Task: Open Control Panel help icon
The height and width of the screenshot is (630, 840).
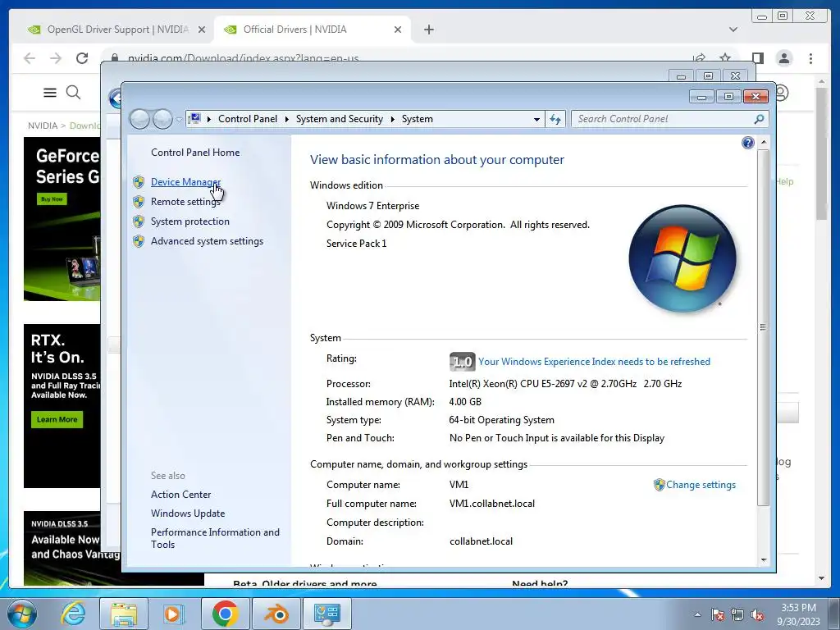Action: point(748,143)
